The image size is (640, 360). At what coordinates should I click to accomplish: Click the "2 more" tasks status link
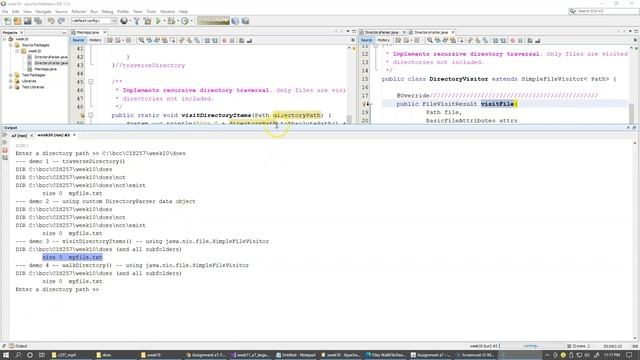click(577, 346)
